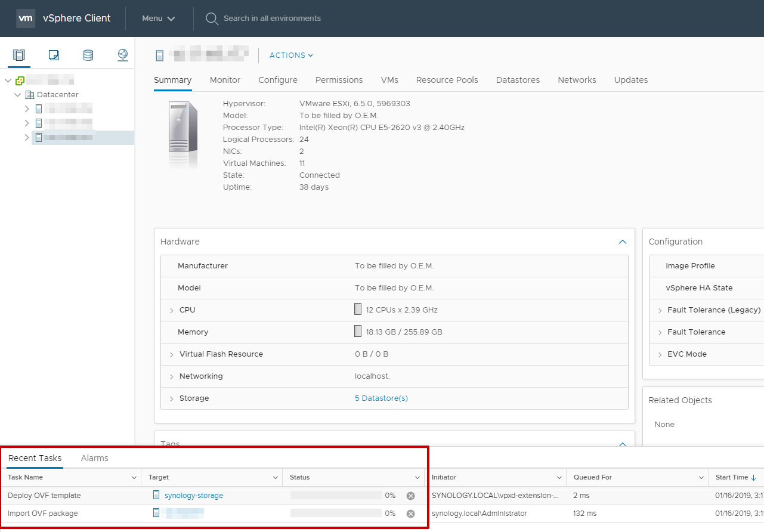This screenshot has width=764, height=532.
Task: Cancel the Import OVF package task
Action: (410, 514)
